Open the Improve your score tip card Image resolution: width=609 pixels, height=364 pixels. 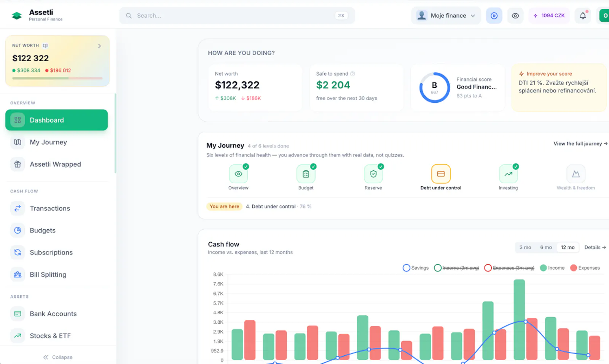click(559, 88)
